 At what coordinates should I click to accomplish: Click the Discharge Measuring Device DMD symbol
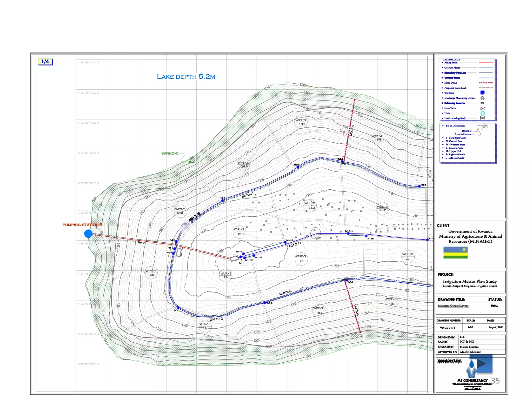point(482,98)
